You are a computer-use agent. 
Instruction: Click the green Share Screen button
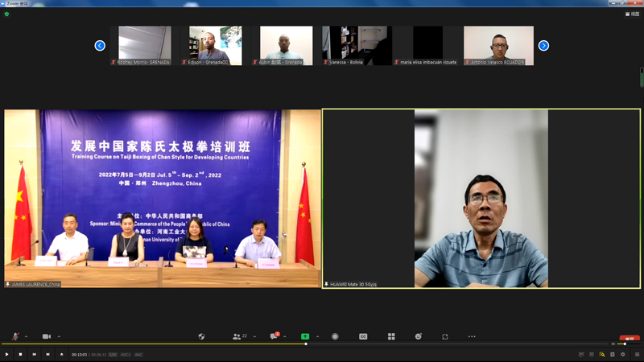point(305,336)
